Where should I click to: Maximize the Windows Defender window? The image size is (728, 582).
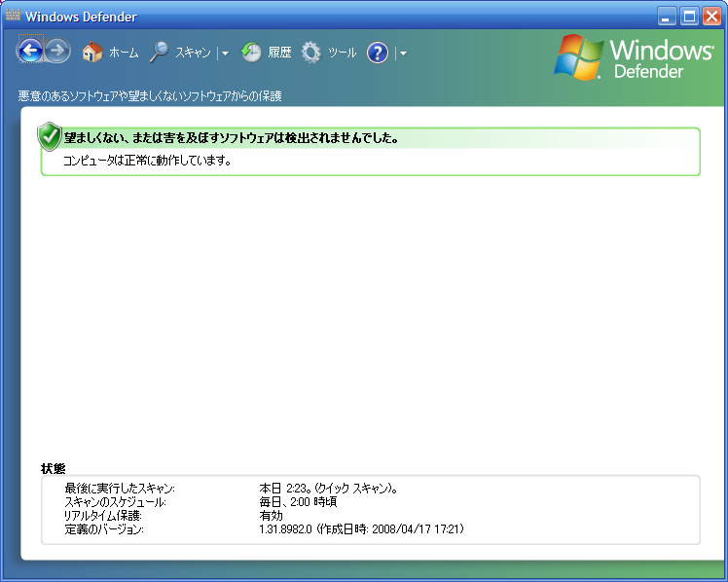pos(689,17)
